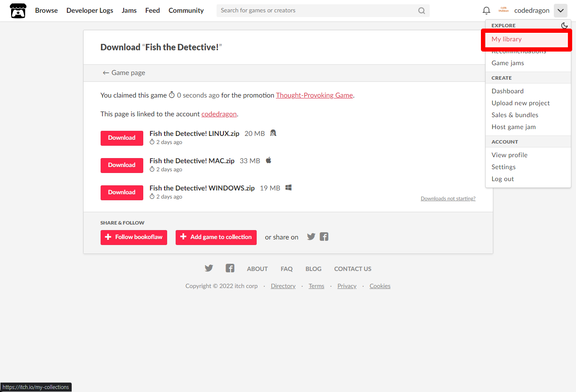Open the Browse menu

[x=46, y=11]
